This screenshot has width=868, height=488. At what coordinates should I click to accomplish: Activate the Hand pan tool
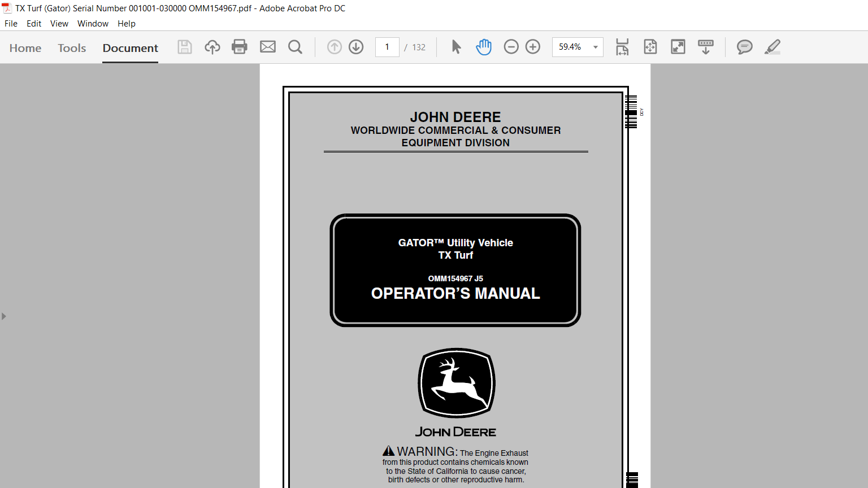tap(484, 47)
